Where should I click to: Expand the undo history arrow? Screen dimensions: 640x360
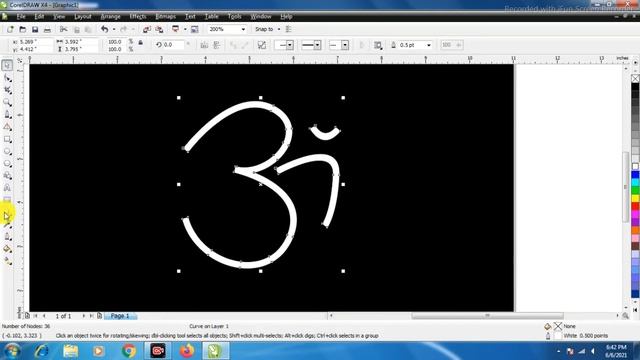point(113,29)
